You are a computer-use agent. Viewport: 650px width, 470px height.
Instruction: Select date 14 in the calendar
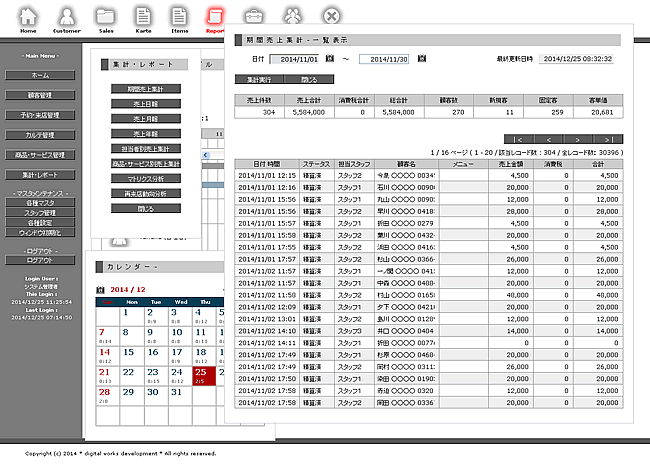[108, 356]
